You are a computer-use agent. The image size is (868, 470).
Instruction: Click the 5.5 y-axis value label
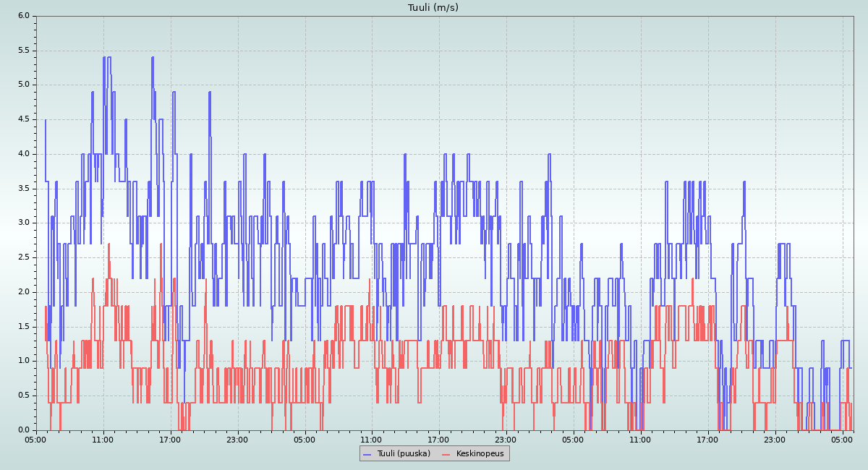click(24, 51)
